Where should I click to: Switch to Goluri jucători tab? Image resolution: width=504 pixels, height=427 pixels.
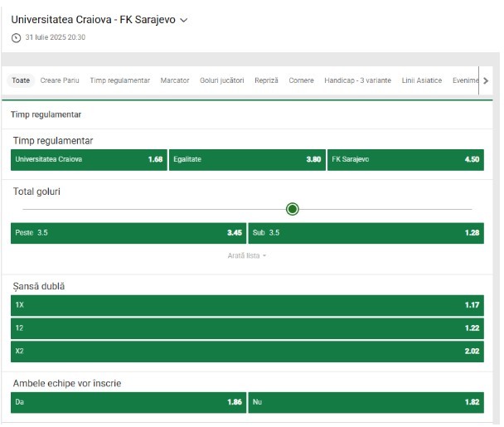(x=222, y=80)
